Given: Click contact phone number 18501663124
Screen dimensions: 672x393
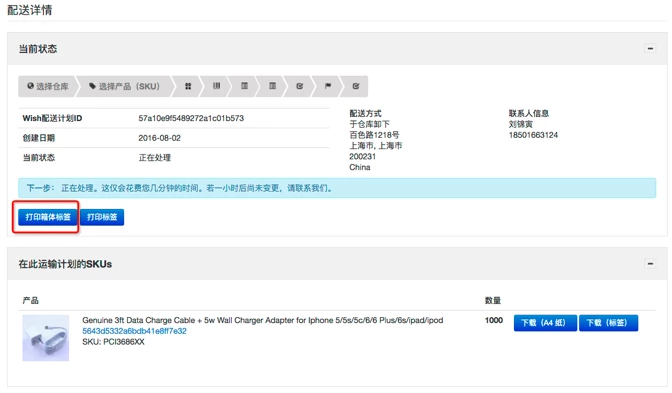Looking at the screenshot, I should 533,135.
